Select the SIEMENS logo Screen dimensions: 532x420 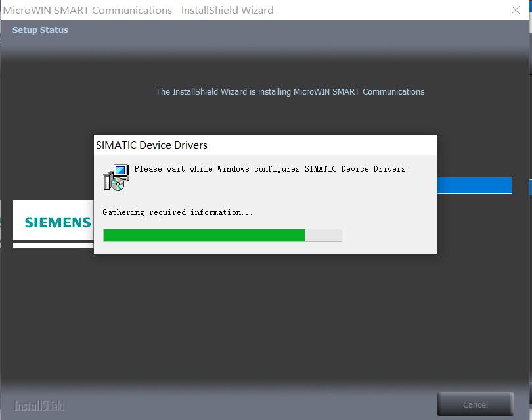[58, 222]
